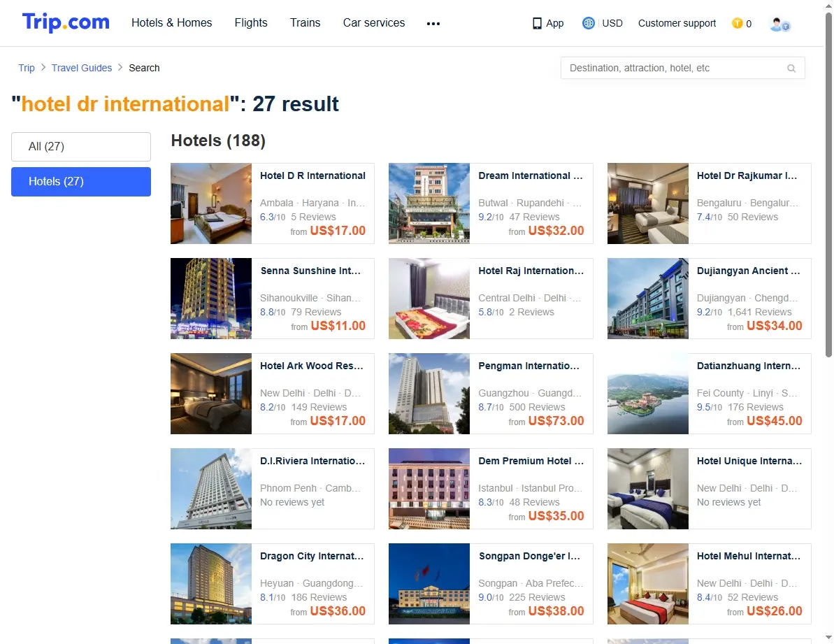Viewport: 834px width, 644px height.
Task: Click the magnifier search icon
Action: point(791,68)
